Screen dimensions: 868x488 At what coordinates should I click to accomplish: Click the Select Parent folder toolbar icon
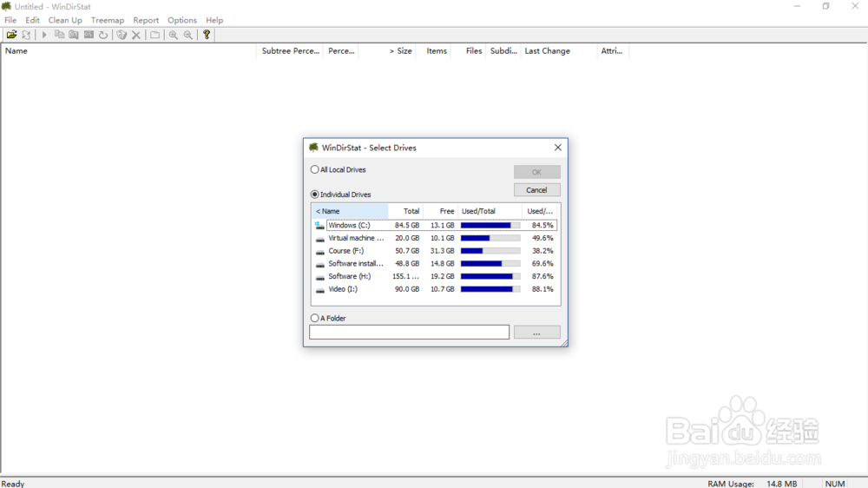(155, 35)
